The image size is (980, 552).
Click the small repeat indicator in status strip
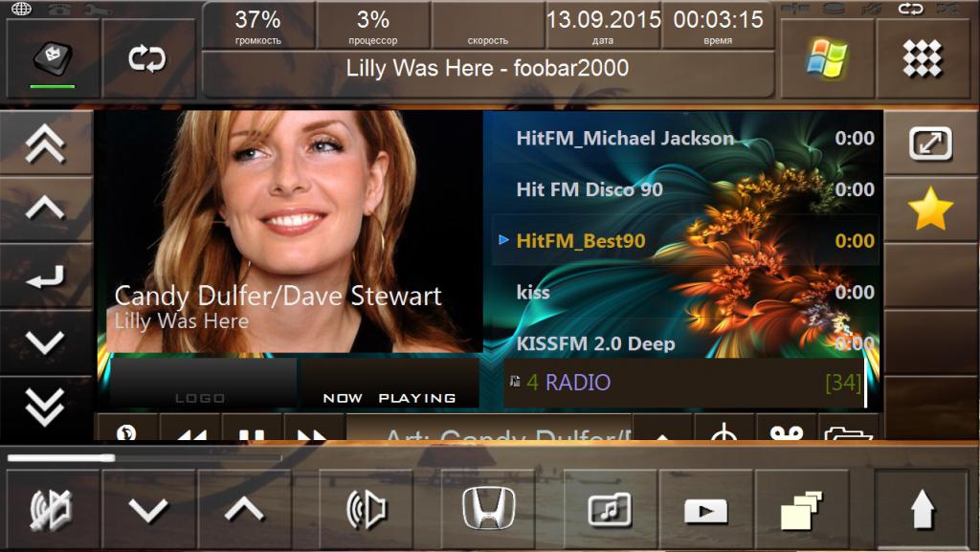coord(910,9)
